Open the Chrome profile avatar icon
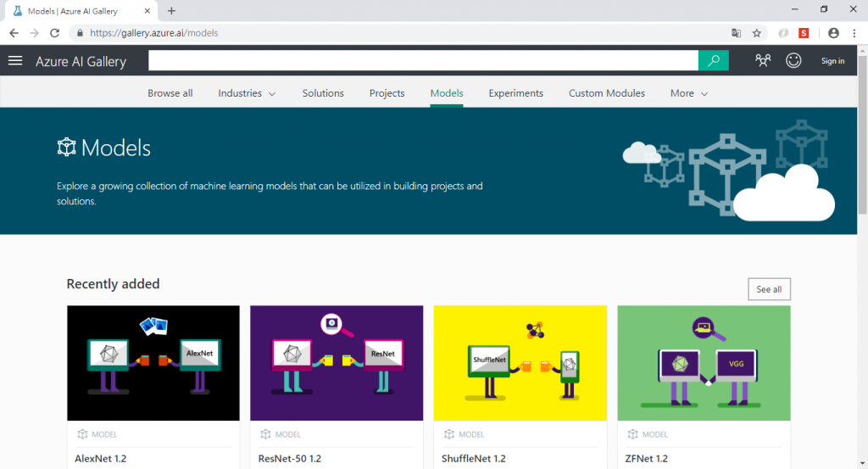This screenshot has height=469, width=868. tap(833, 33)
